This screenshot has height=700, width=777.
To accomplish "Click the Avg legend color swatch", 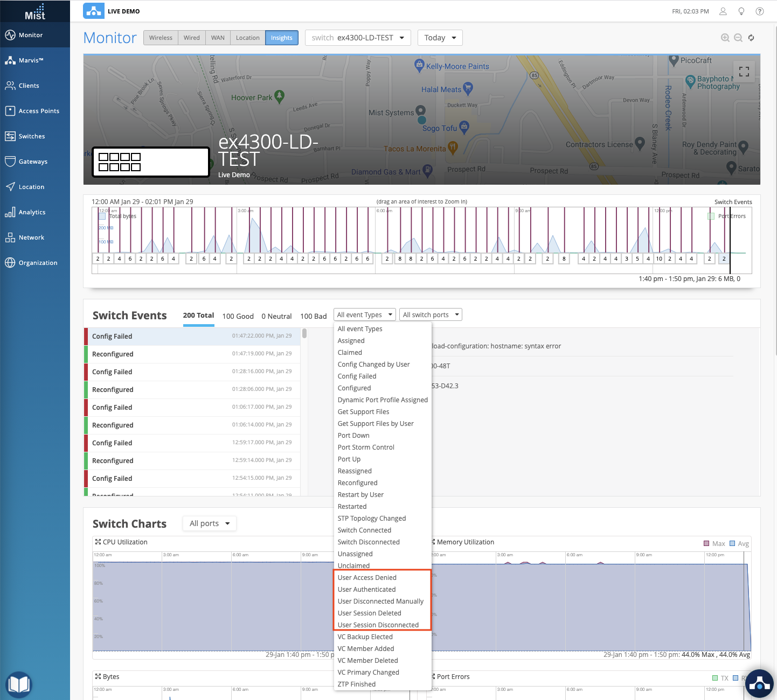I will coord(732,544).
